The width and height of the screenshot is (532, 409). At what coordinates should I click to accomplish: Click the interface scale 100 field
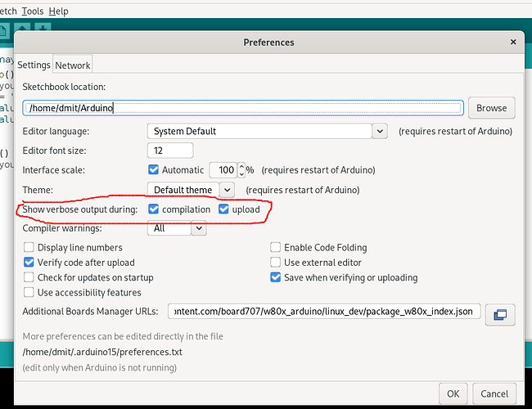[x=223, y=170]
